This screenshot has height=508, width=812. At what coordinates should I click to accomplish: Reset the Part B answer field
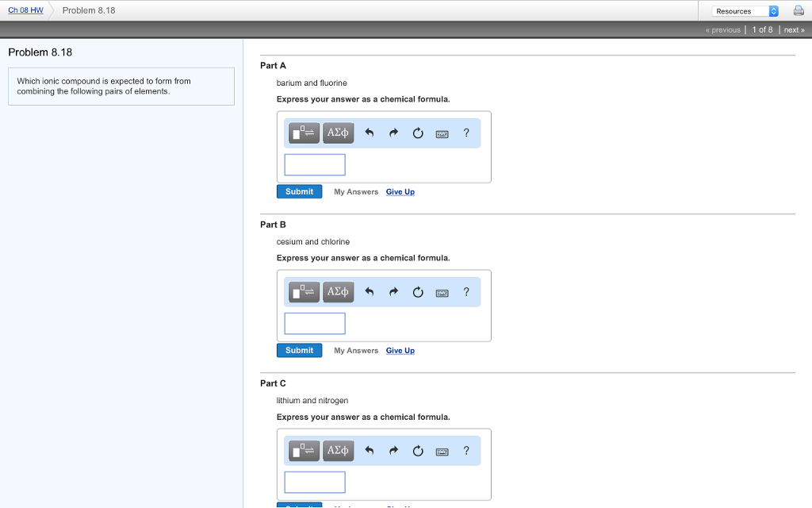[x=418, y=292]
